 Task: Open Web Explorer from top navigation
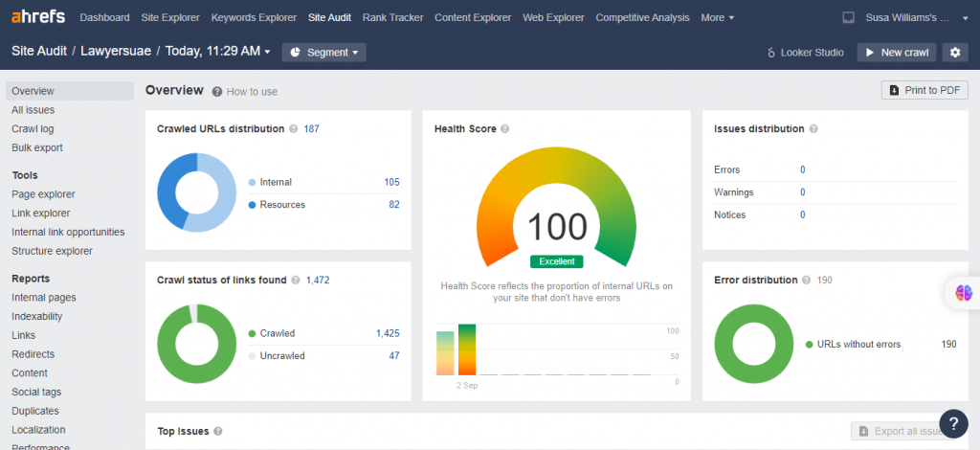pyautogui.click(x=553, y=17)
